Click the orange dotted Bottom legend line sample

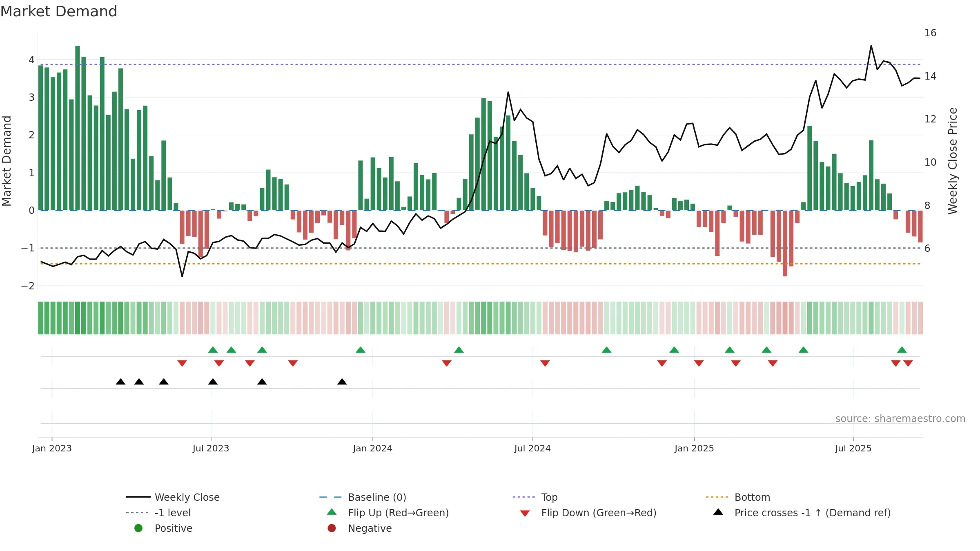(717, 497)
